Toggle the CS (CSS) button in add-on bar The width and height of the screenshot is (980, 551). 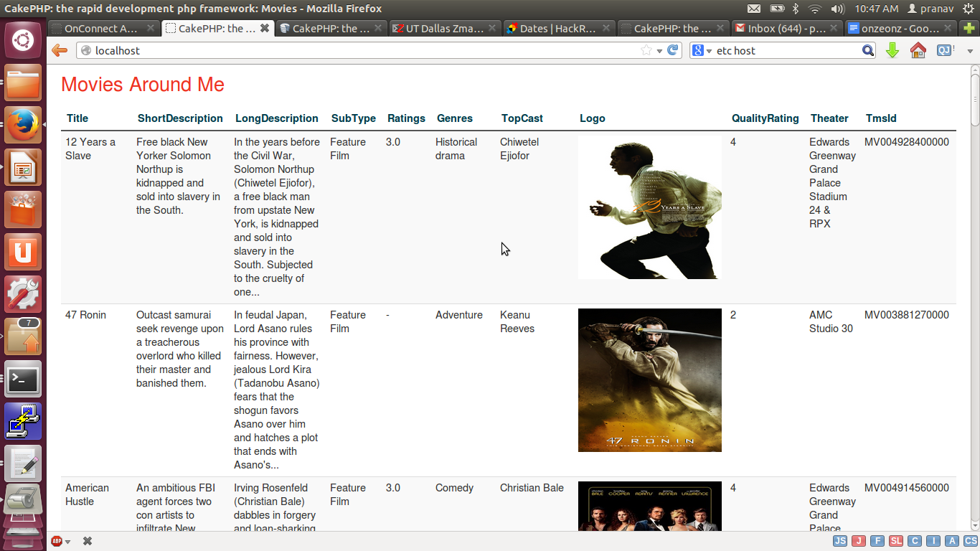(971, 541)
